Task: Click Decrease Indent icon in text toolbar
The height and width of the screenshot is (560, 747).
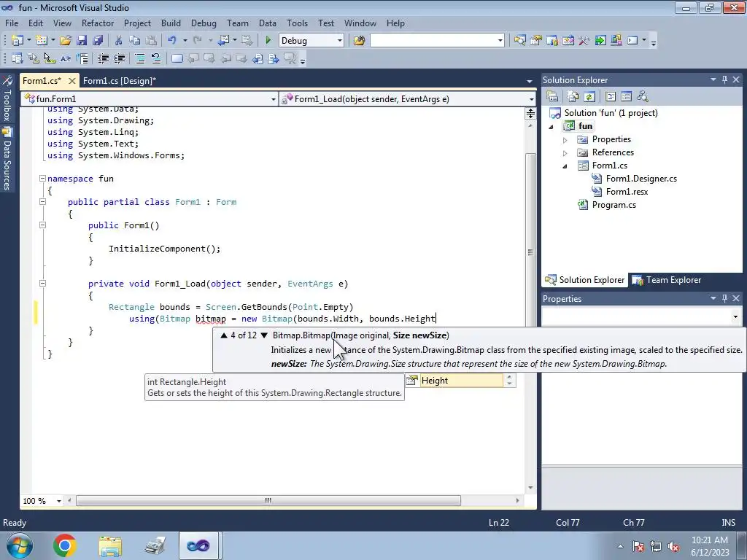Action: click(103, 58)
